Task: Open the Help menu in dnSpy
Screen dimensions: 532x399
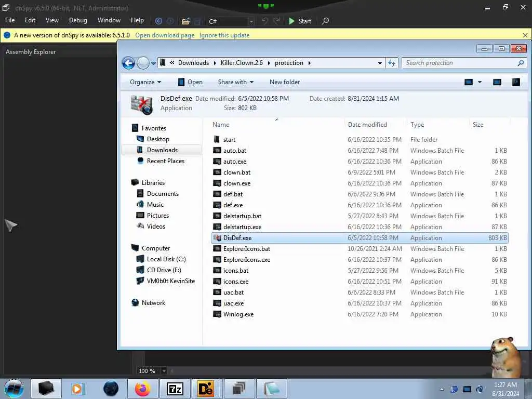Action: point(137,20)
